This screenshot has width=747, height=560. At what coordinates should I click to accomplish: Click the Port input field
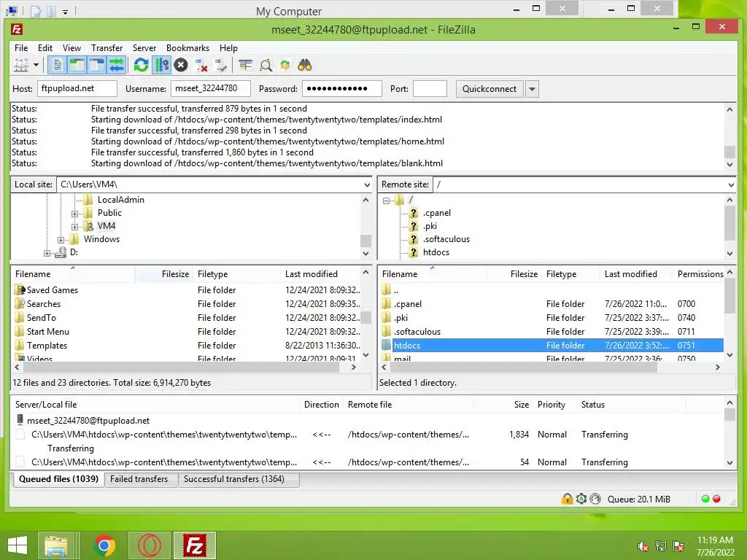430,88
